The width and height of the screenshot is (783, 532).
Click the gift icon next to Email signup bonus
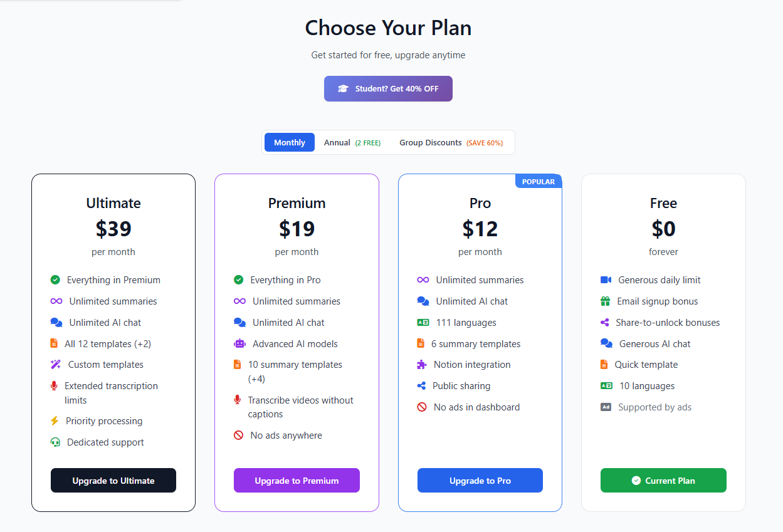pos(606,301)
